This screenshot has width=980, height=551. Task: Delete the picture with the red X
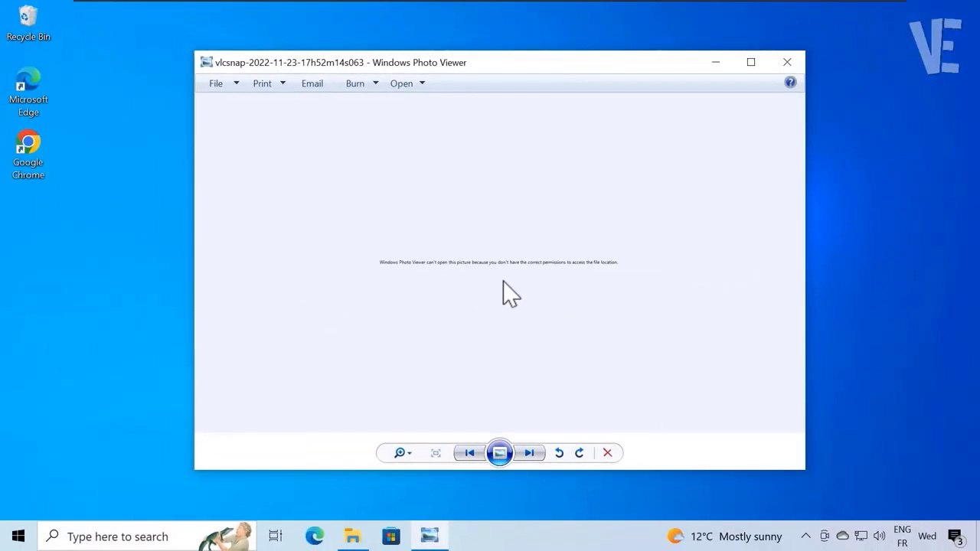(607, 453)
